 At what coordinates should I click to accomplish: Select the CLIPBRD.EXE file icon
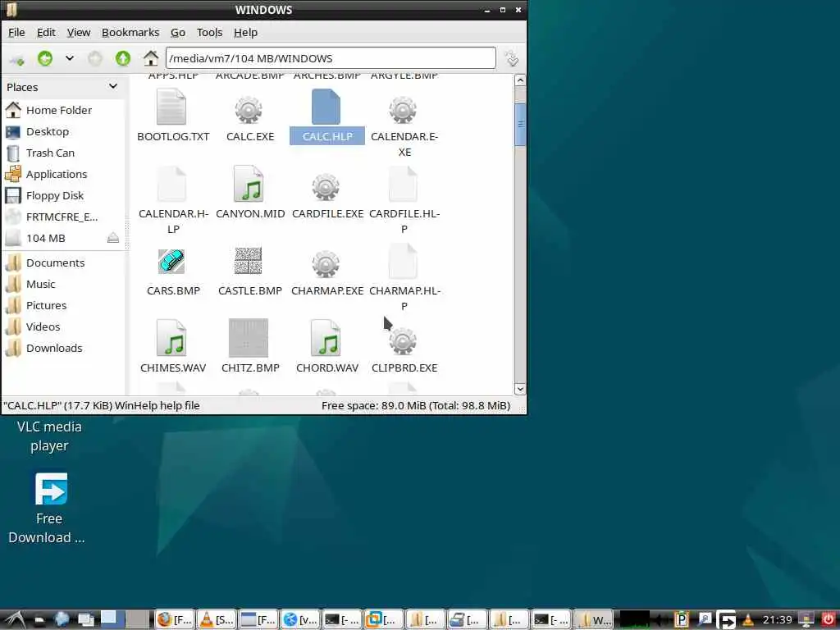pyautogui.click(x=403, y=341)
